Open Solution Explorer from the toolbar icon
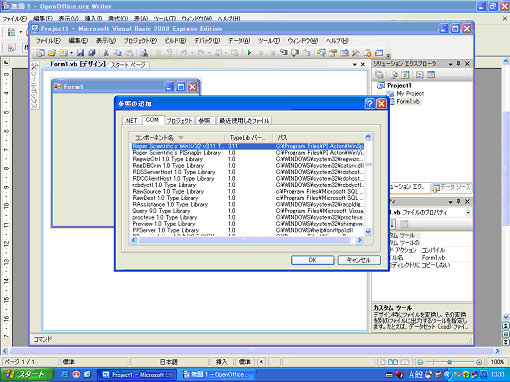510x382 pixels. click(x=321, y=53)
